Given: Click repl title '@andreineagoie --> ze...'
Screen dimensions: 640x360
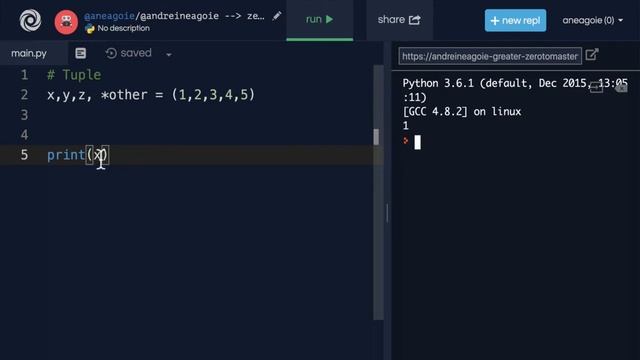Looking at the screenshot, I should 202,16.
